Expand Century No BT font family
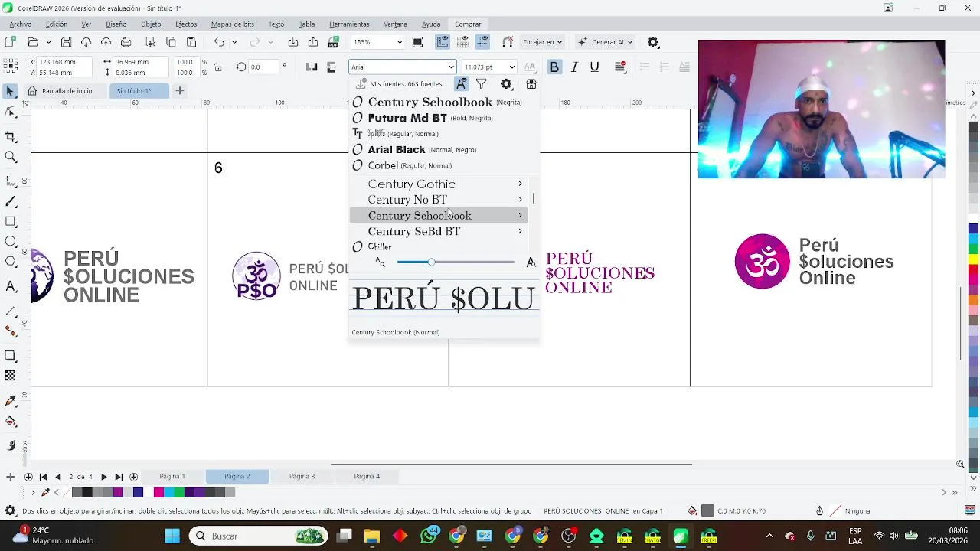The image size is (980, 551). click(520, 200)
